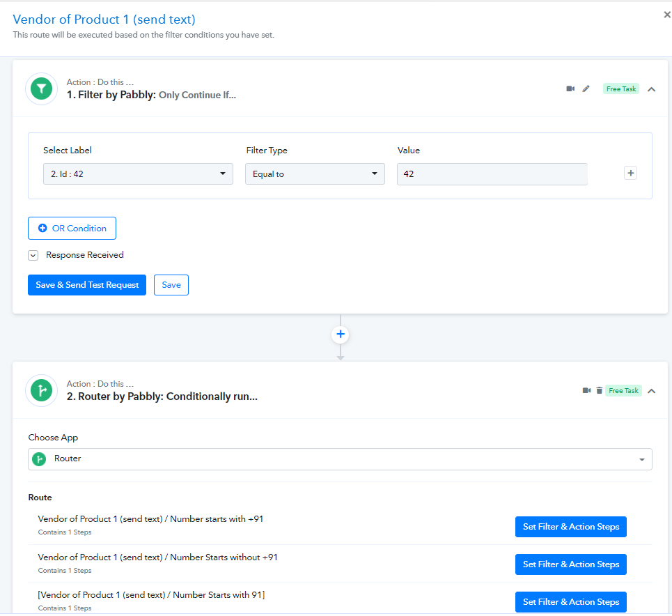Click the outlined Save button
This screenshot has width=672, height=616.
click(171, 285)
